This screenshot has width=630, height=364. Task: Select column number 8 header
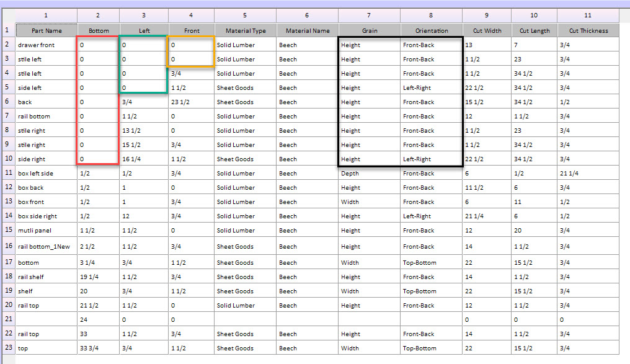431,16
